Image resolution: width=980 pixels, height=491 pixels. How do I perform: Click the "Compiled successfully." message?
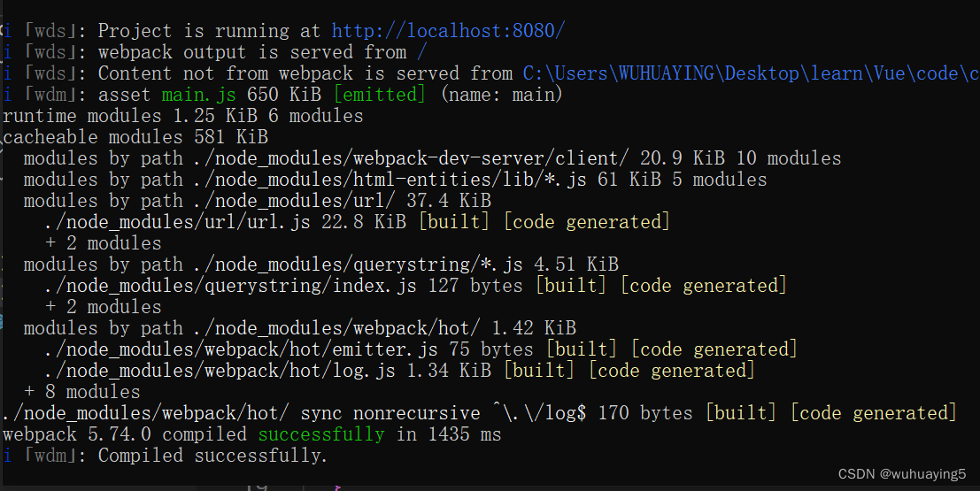[212, 456]
